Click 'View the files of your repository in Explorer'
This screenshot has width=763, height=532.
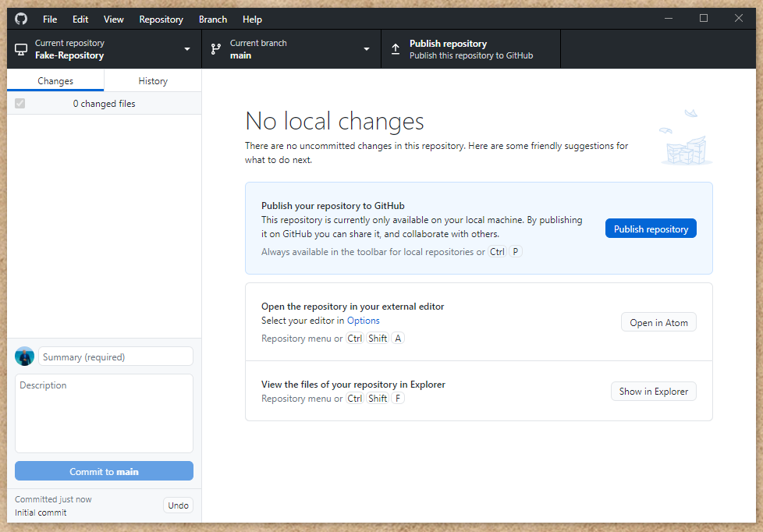point(353,384)
